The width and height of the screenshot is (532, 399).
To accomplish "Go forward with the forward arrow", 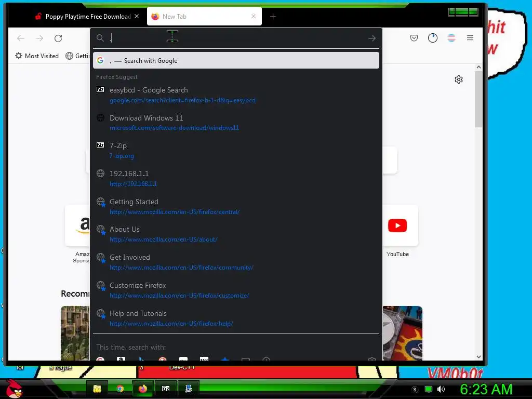I will point(39,38).
